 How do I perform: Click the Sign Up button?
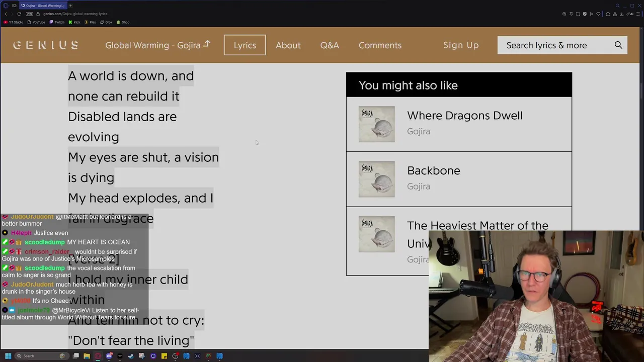pos(461,45)
